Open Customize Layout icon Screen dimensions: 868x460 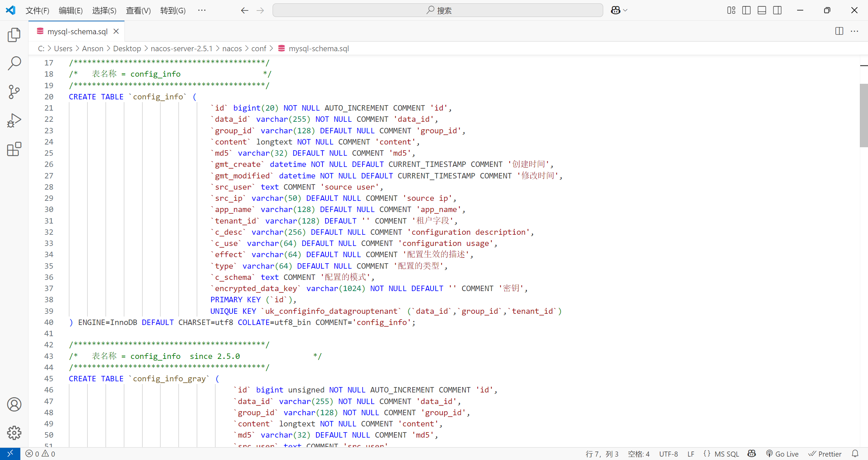[x=731, y=10]
